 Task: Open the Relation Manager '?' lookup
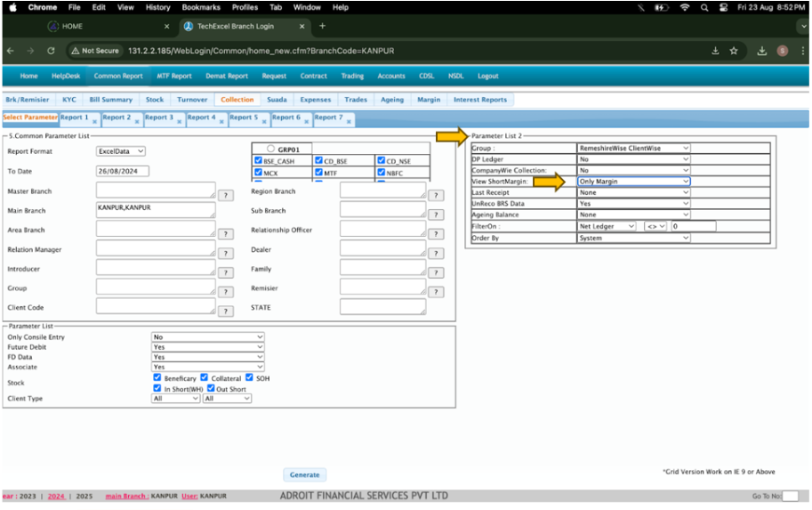tap(226, 253)
